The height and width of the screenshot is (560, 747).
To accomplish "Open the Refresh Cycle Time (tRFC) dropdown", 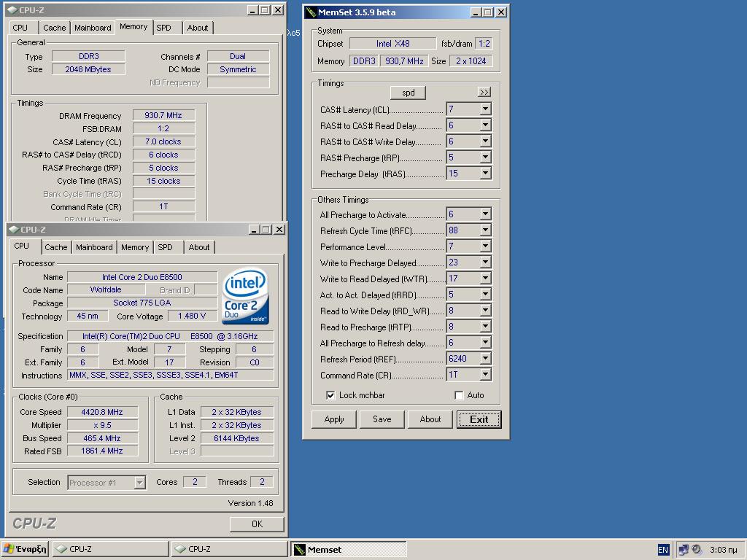I will [485, 230].
